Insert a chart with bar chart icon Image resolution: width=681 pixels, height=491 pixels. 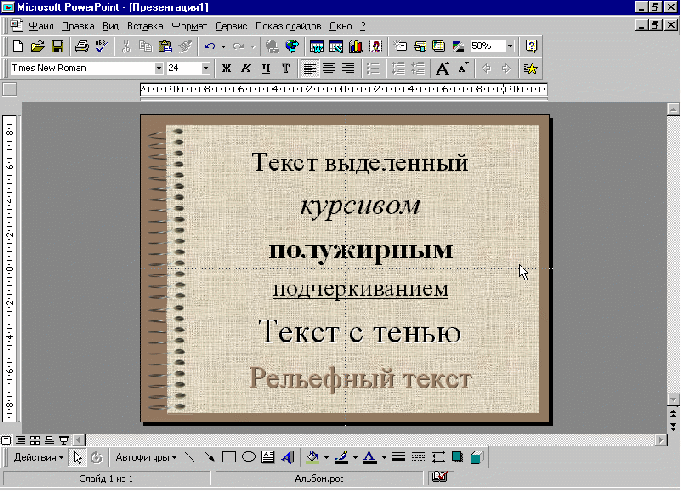click(x=356, y=46)
